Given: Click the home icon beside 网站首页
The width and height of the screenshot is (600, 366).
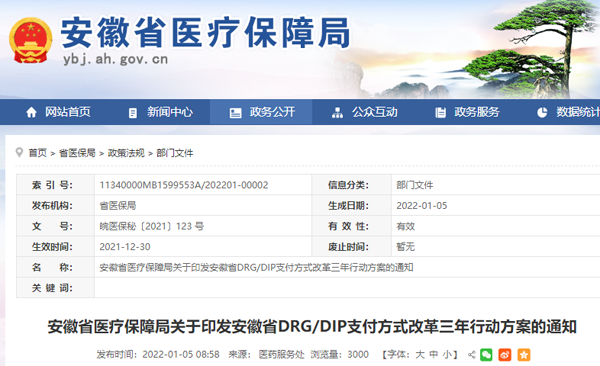Looking at the screenshot, I should 31,112.
